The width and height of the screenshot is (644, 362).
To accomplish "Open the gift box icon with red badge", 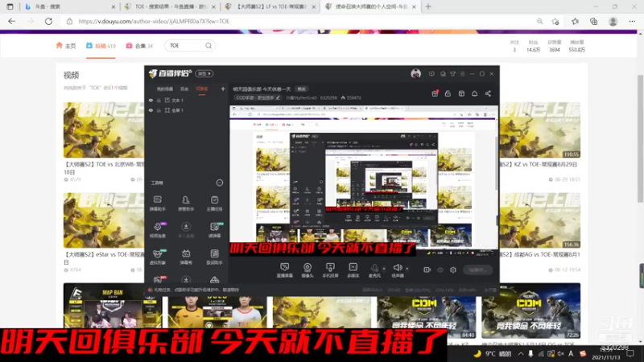I will click(435, 93).
